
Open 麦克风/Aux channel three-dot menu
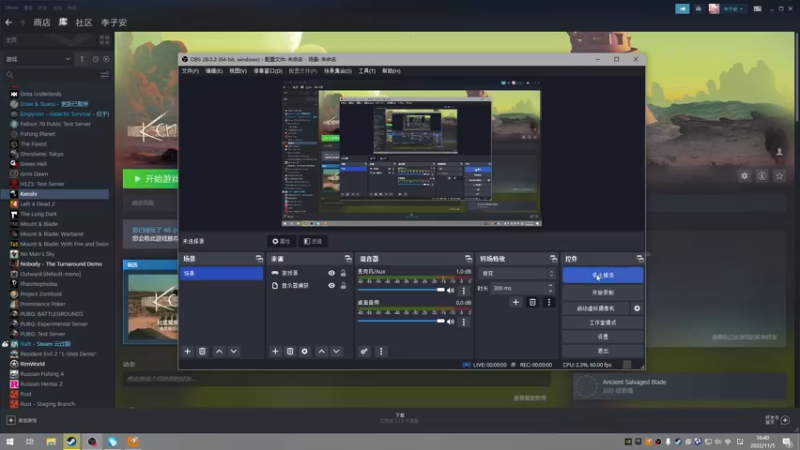463,290
